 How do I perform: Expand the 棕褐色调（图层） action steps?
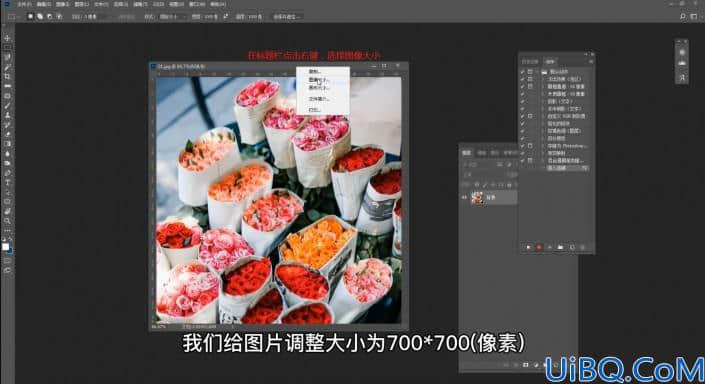coord(543,131)
